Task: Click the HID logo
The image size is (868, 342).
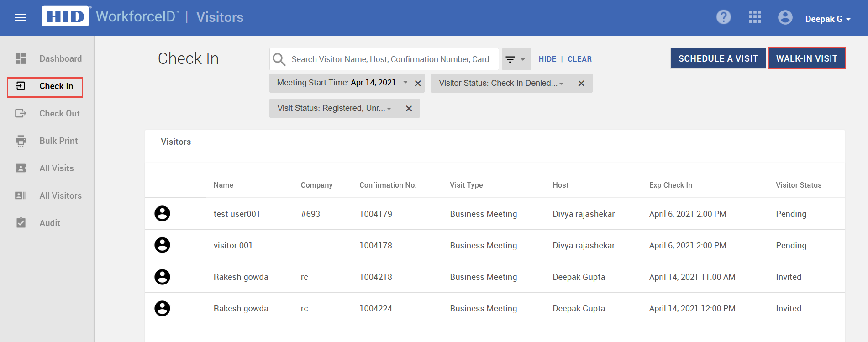Action: pos(66,16)
